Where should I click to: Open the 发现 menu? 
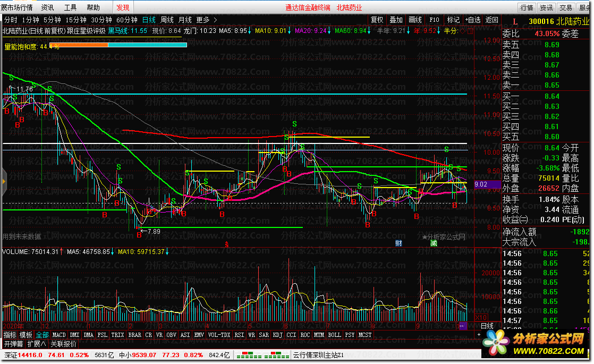click(123, 7)
